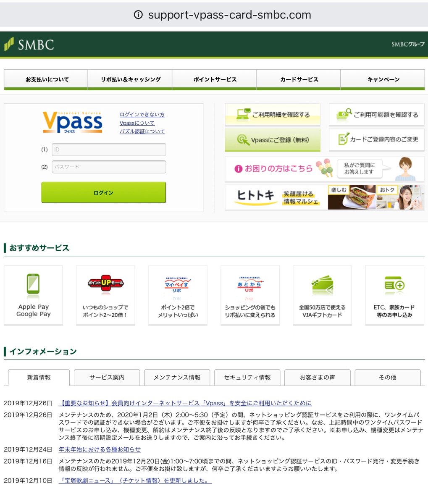Click the いつものショップでポイント2~20倍 text
Image resolution: width=428 pixels, height=504 pixels.
105,311
